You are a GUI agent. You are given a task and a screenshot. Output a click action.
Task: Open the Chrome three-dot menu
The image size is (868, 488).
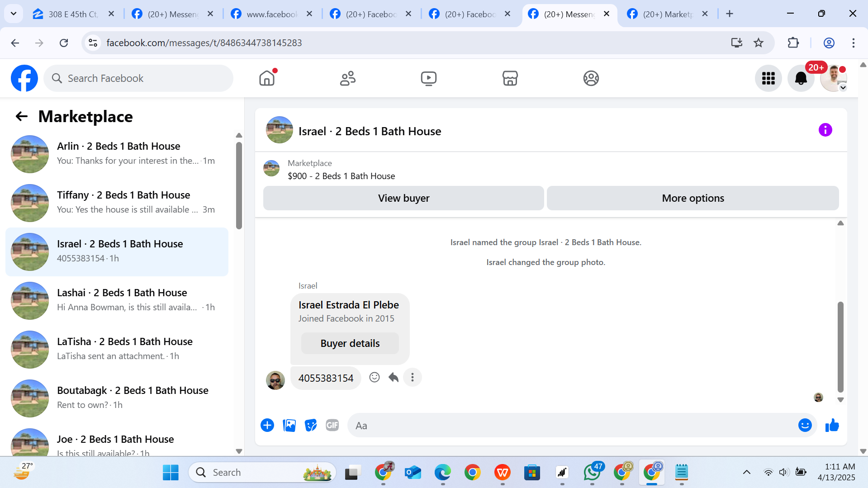coord(854,43)
